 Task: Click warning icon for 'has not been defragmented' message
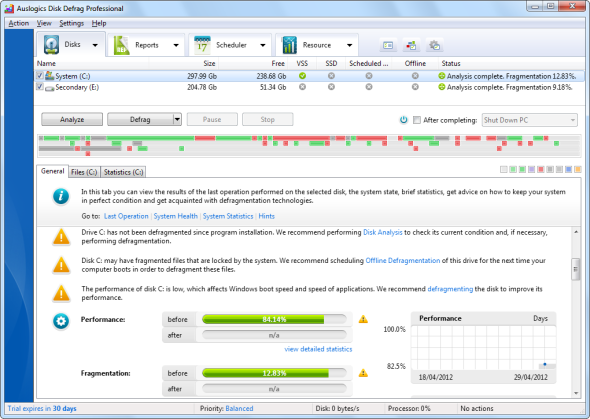pyautogui.click(x=61, y=237)
